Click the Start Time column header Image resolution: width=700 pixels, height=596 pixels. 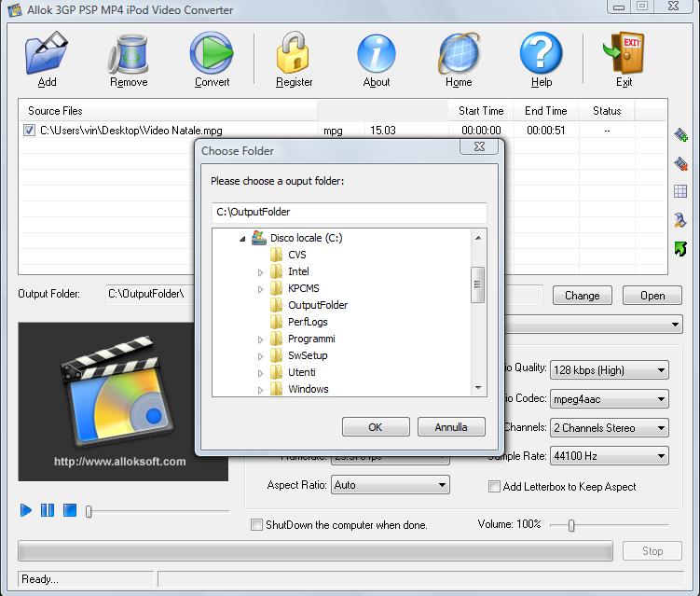(x=481, y=110)
